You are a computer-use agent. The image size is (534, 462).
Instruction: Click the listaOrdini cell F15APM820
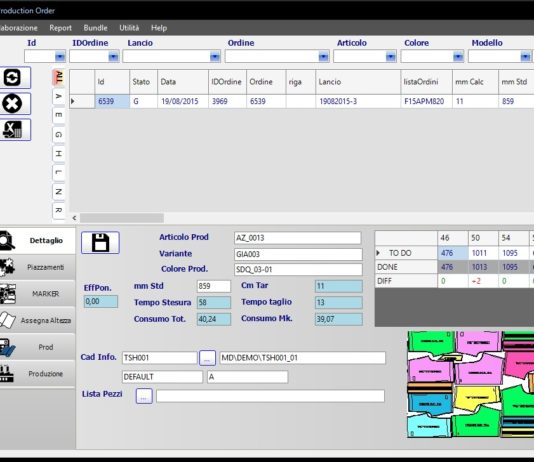pyautogui.click(x=427, y=101)
